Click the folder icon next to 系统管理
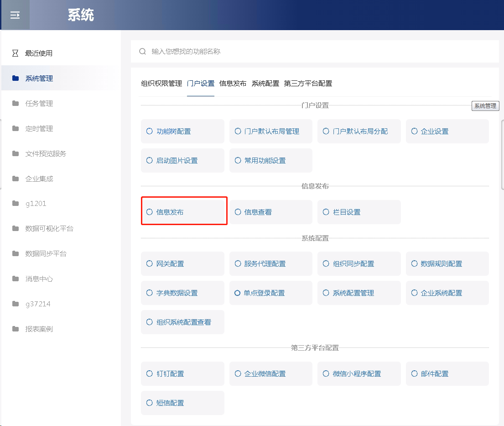This screenshot has height=426, width=504. tap(16, 78)
